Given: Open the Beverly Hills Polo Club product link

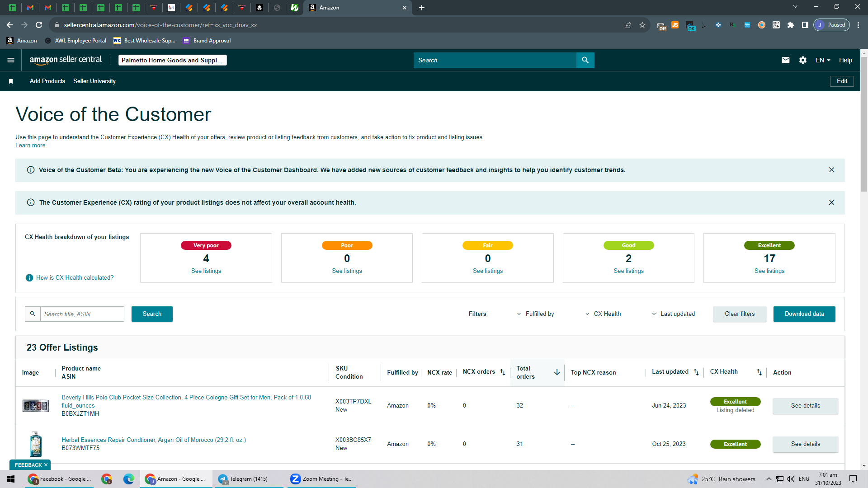Looking at the screenshot, I should pos(186,401).
